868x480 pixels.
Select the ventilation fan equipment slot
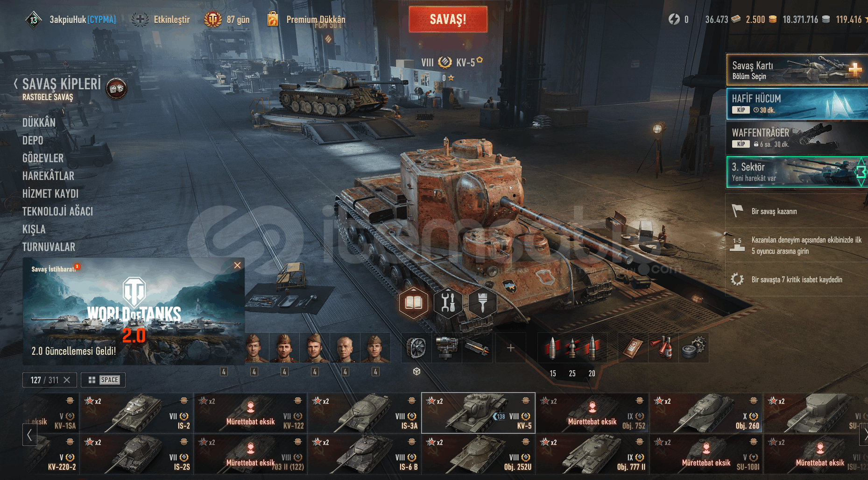416,348
